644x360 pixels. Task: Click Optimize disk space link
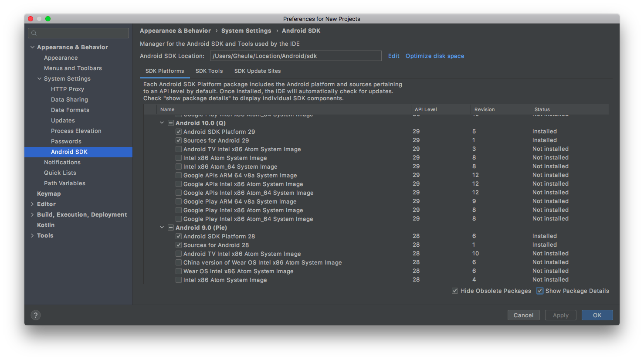[x=434, y=56]
